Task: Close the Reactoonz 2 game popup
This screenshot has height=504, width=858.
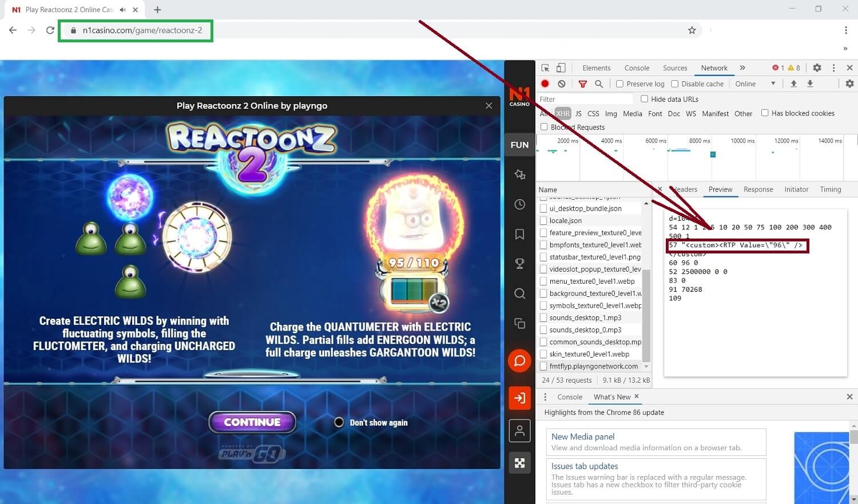Action: click(x=488, y=106)
